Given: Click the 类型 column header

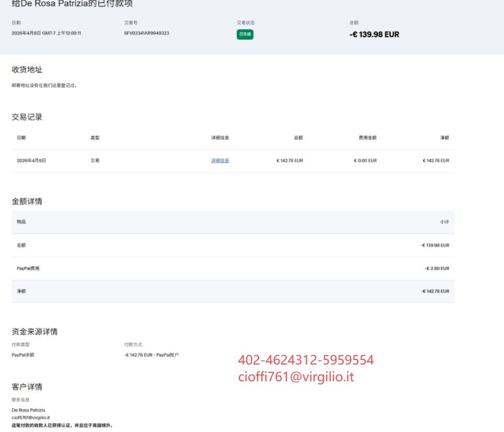Looking at the screenshot, I should [x=95, y=138].
